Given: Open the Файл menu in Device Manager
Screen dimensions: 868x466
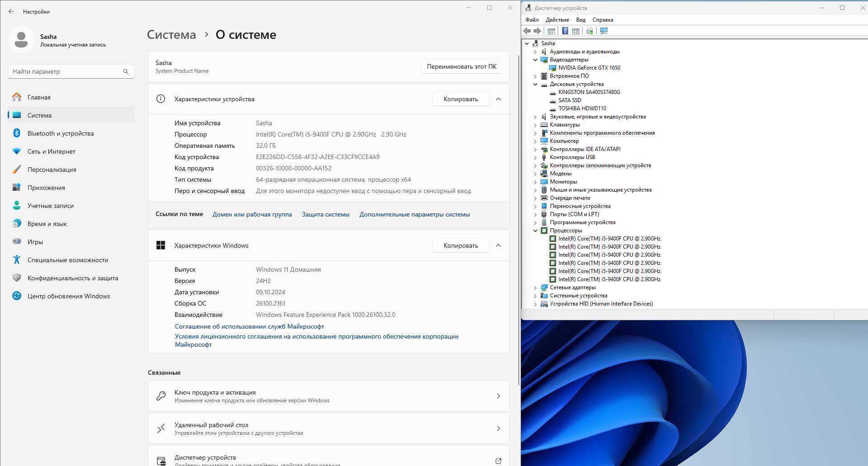Looking at the screenshot, I should 532,20.
